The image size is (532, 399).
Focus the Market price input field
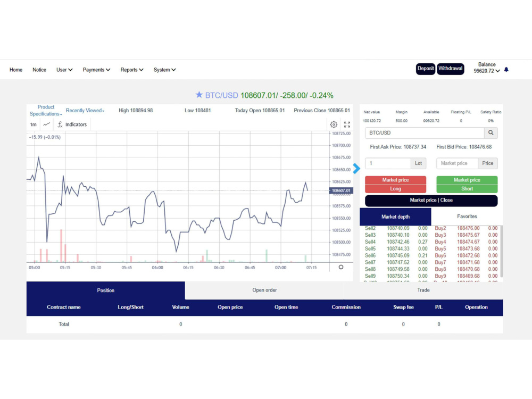coord(457,163)
